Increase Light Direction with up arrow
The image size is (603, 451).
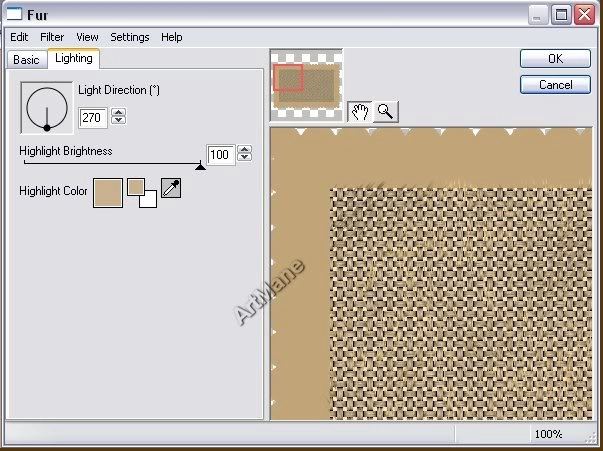click(x=118, y=112)
